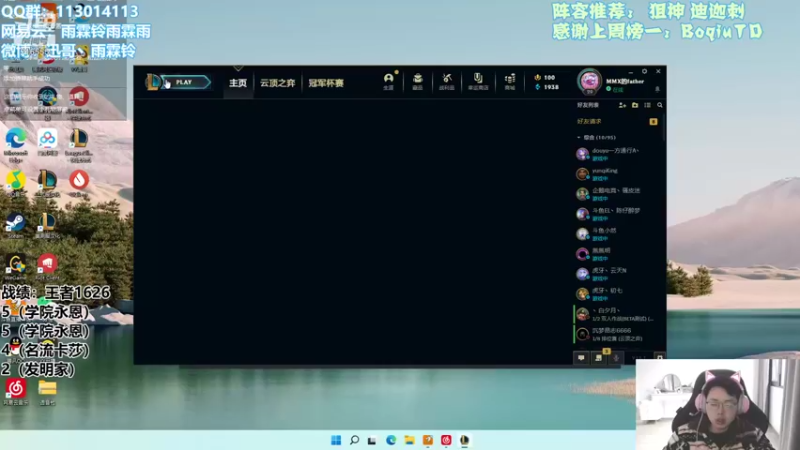This screenshot has width=800, height=450.
Task: Open Steam desktop shortcut
Action: [16, 226]
